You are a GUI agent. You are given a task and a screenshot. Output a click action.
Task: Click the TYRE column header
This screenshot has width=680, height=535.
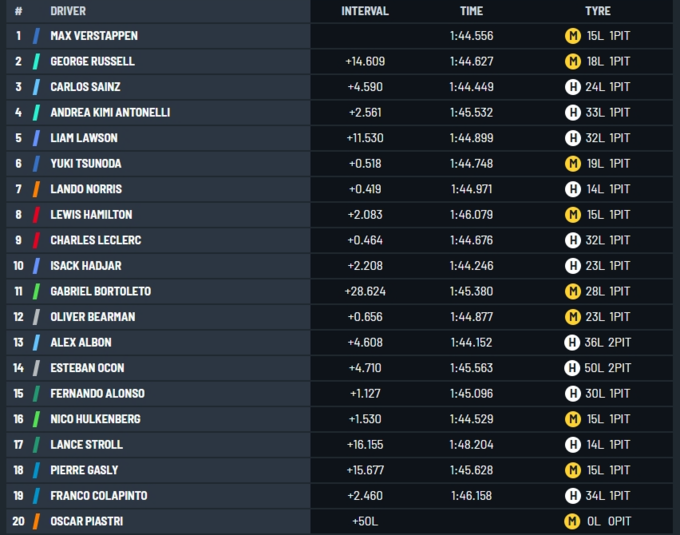click(x=597, y=11)
